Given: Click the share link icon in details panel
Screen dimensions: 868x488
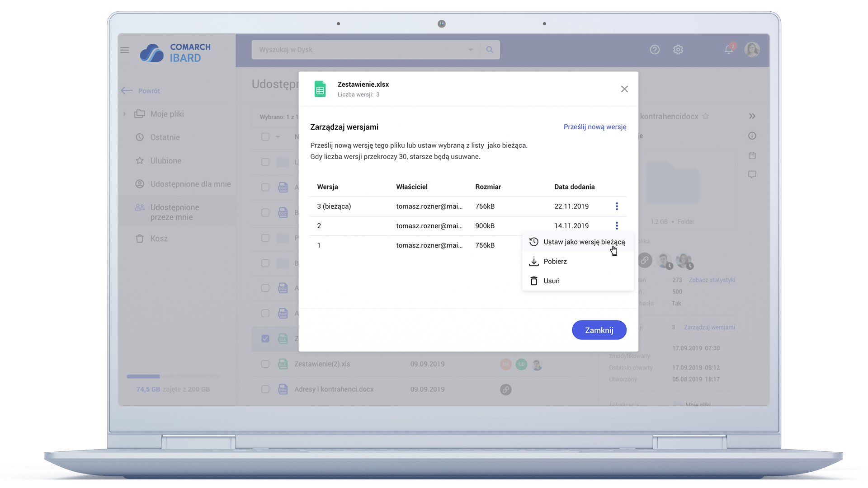Looking at the screenshot, I should [645, 260].
